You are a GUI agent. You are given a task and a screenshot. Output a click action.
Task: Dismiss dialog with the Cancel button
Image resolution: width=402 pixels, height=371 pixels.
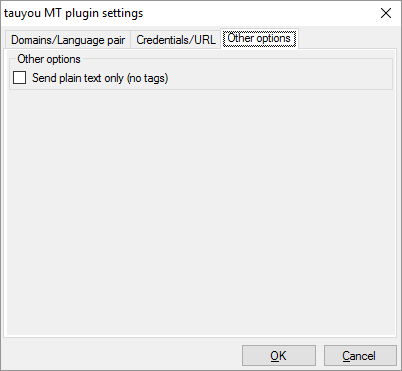pyautogui.click(x=360, y=356)
